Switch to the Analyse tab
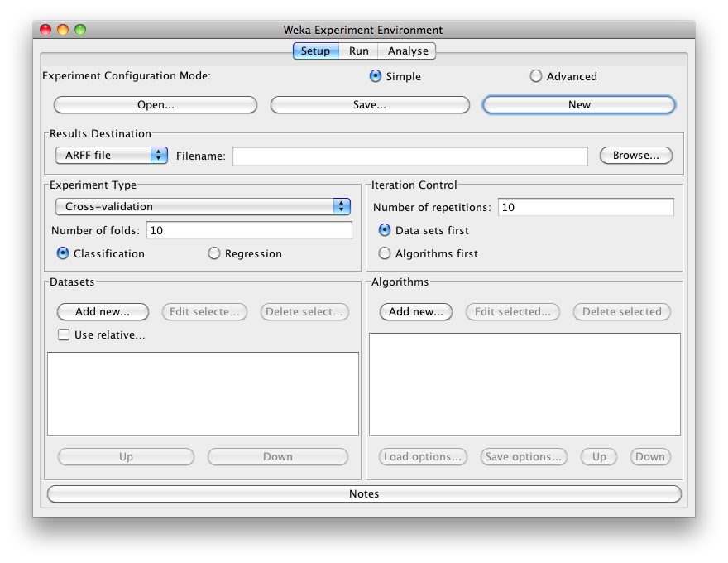 [x=407, y=51]
